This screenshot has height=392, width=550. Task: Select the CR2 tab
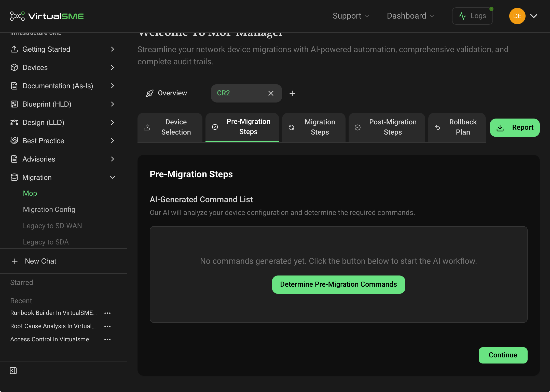[x=246, y=93]
